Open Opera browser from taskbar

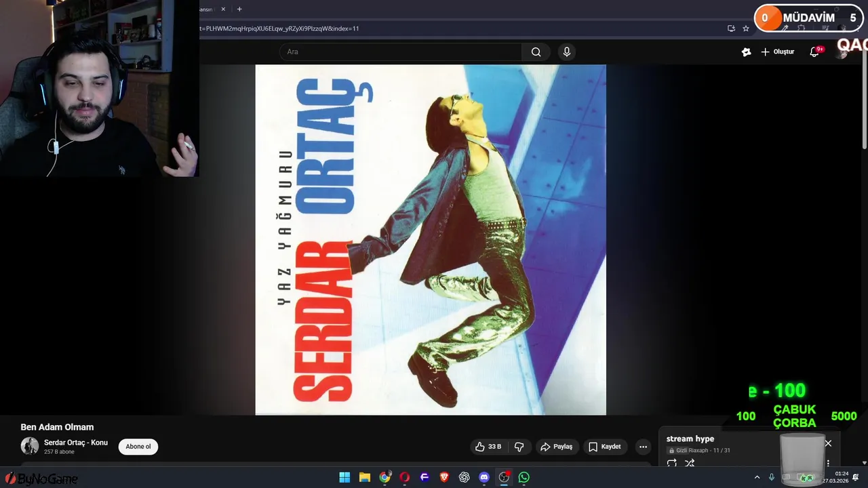[405, 477]
